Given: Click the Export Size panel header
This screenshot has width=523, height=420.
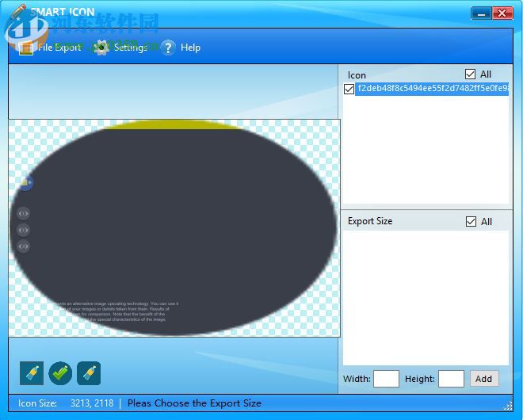Looking at the screenshot, I should pyautogui.click(x=370, y=221).
